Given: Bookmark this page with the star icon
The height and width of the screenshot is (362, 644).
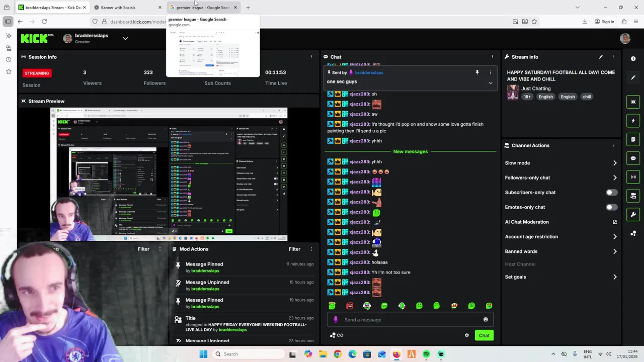Looking at the screenshot, I should click(x=534, y=22).
